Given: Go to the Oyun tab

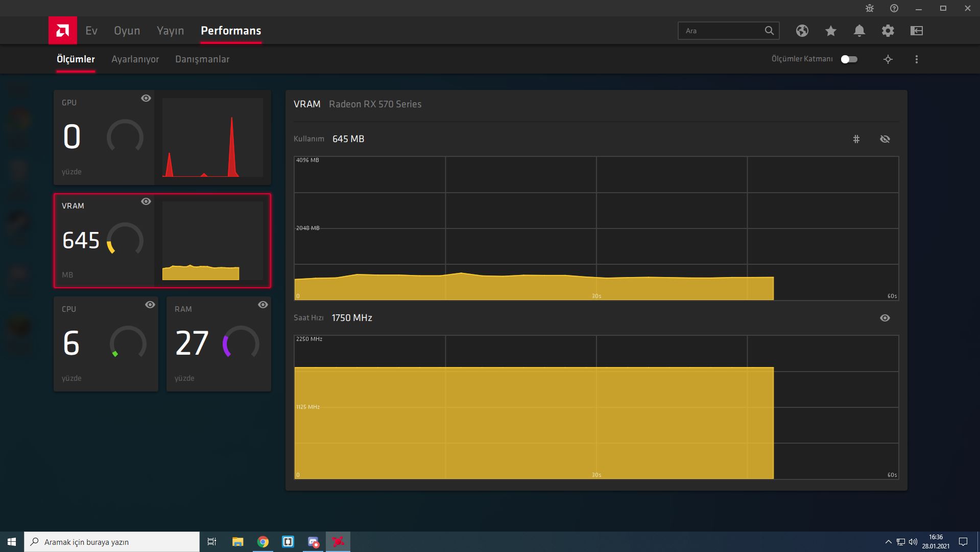Looking at the screenshot, I should tap(127, 31).
